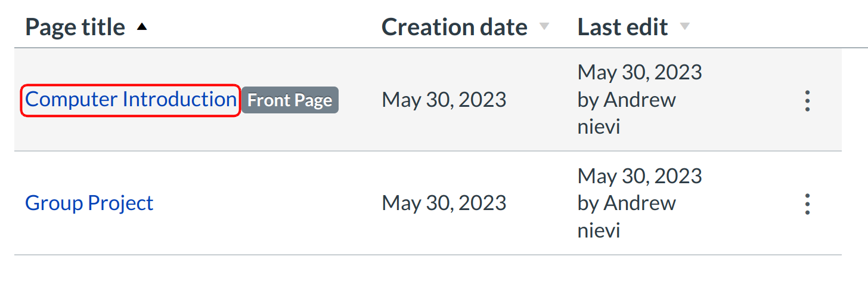Screen dimensions: 868x296
Task: Open the Group Project page link
Action: pyautogui.click(x=89, y=203)
